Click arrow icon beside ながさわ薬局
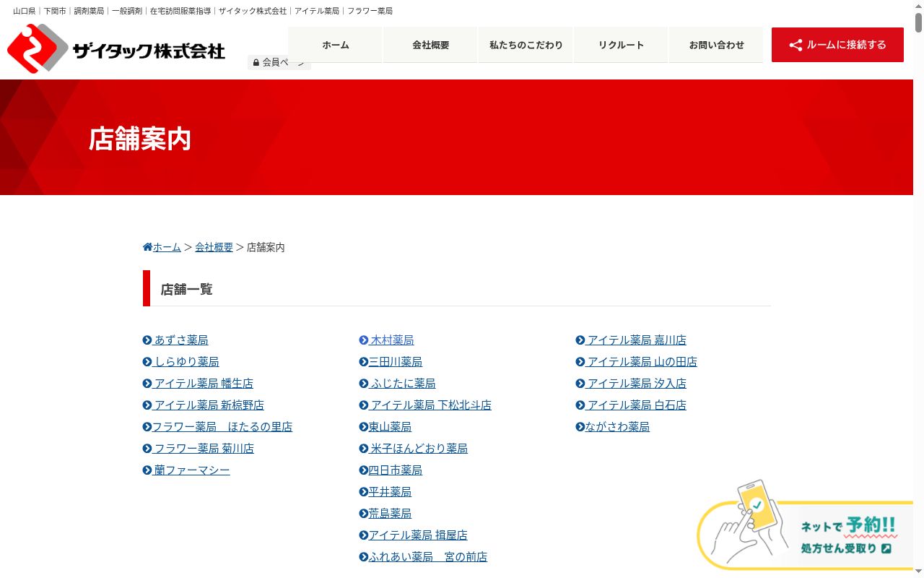Viewport: 924px width, 578px height. pyautogui.click(x=580, y=426)
